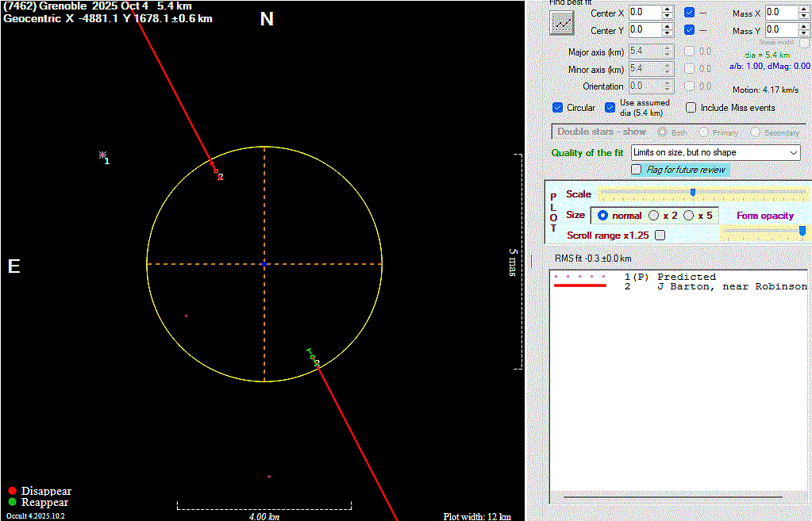Choose the normal plot size radio button
The image size is (812, 521).
(602, 216)
